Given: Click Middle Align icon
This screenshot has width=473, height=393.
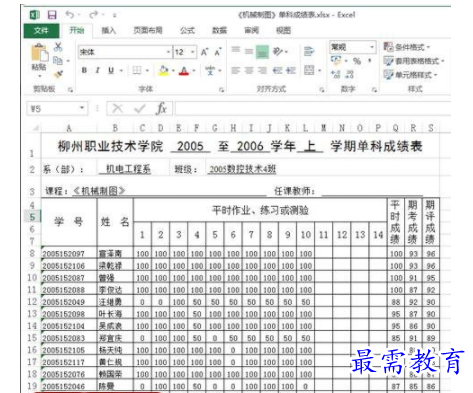Looking at the screenshot, I should click(x=249, y=51).
